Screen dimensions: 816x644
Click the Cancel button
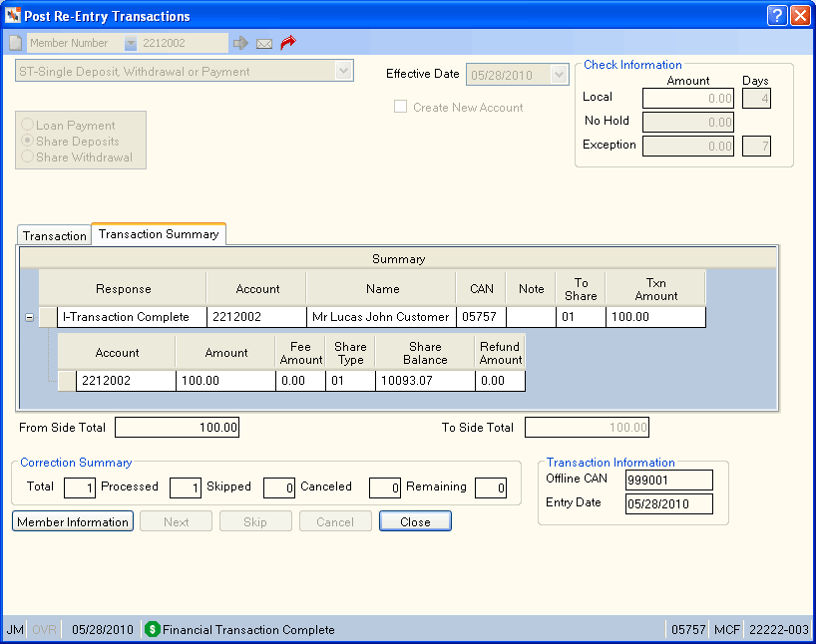point(335,521)
